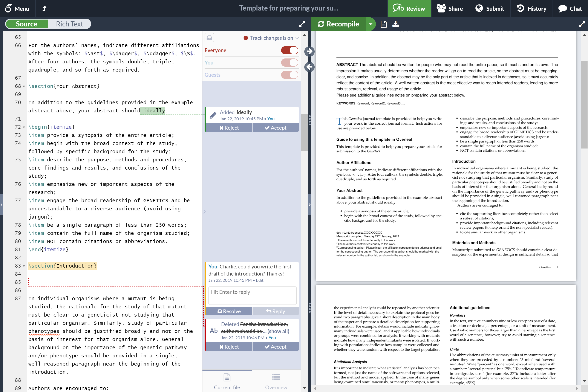This screenshot has width=588, height=392.
Task: Toggle the Everyone track changes switch
Action: (290, 50)
